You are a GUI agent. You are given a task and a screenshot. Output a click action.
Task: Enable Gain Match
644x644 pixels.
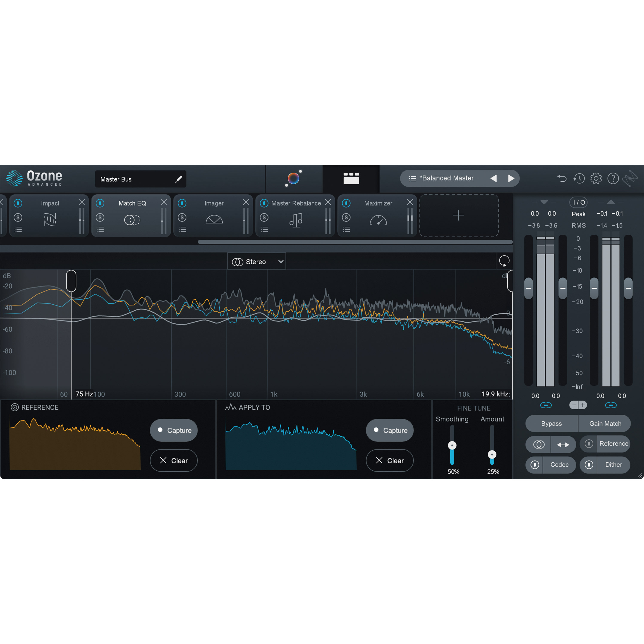coord(605,423)
